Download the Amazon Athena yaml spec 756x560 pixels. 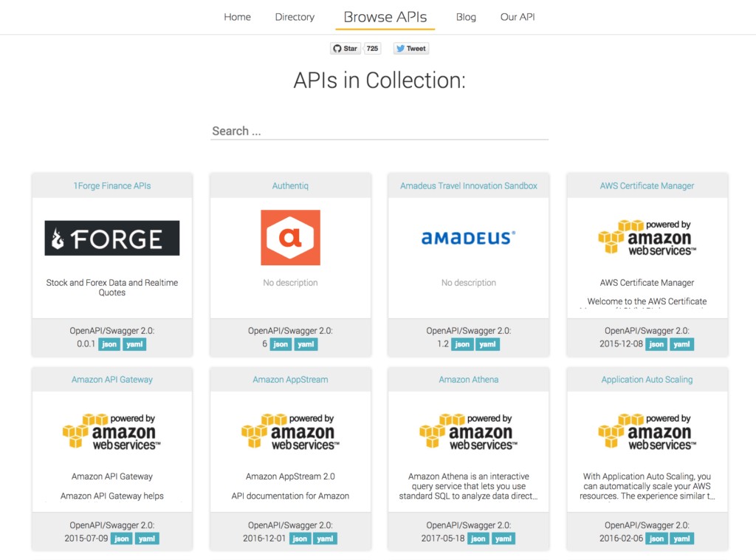click(503, 539)
